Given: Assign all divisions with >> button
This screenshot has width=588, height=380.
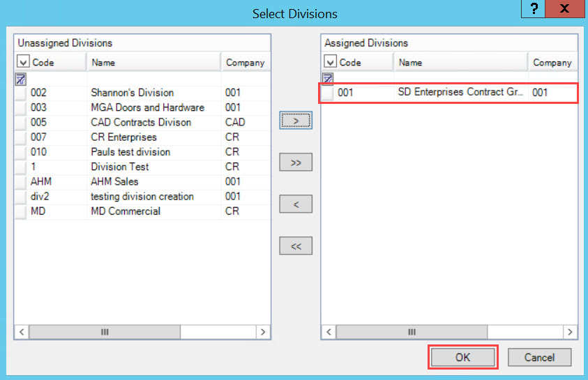Looking at the screenshot, I should tap(296, 162).
